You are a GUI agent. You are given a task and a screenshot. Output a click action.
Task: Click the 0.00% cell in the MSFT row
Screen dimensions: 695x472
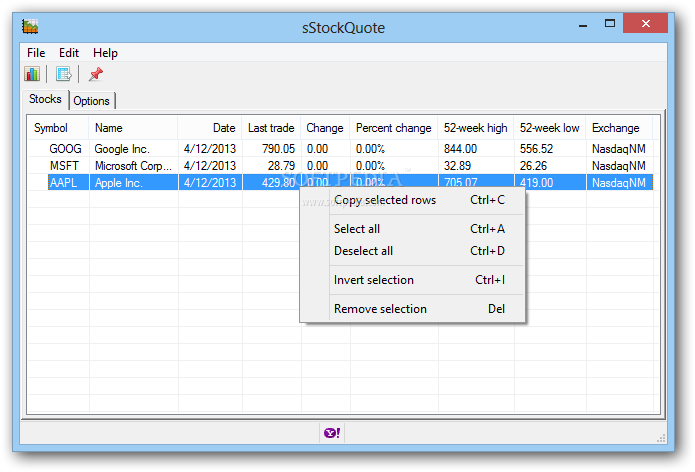(370, 166)
